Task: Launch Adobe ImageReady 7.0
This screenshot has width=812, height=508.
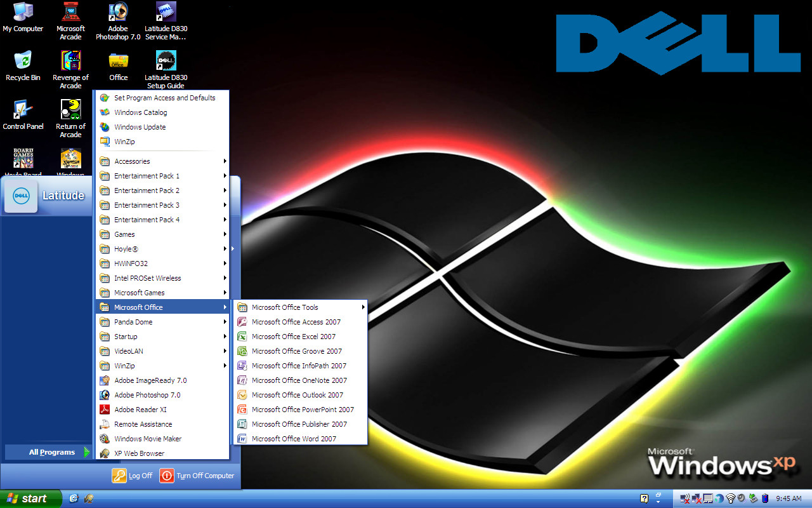Action: coord(162,380)
